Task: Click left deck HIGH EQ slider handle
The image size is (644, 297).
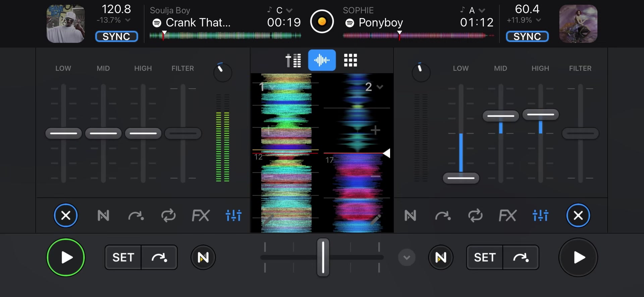Action: tap(143, 133)
